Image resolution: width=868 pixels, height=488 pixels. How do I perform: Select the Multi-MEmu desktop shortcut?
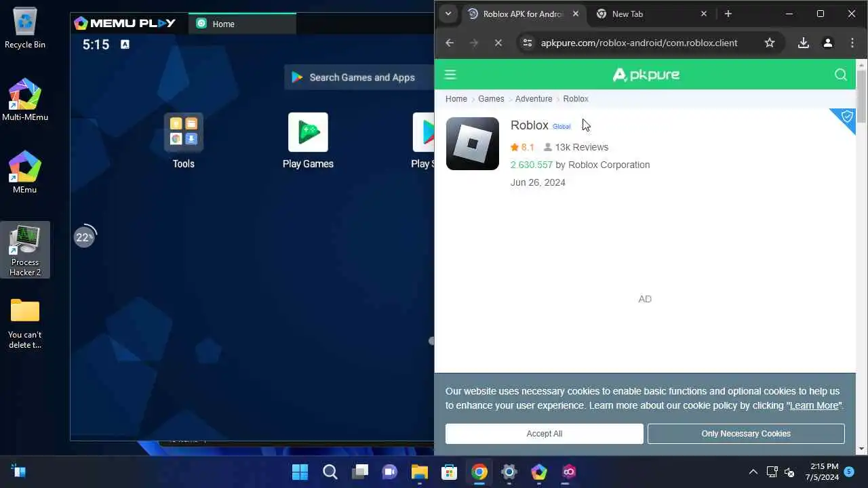(x=25, y=100)
